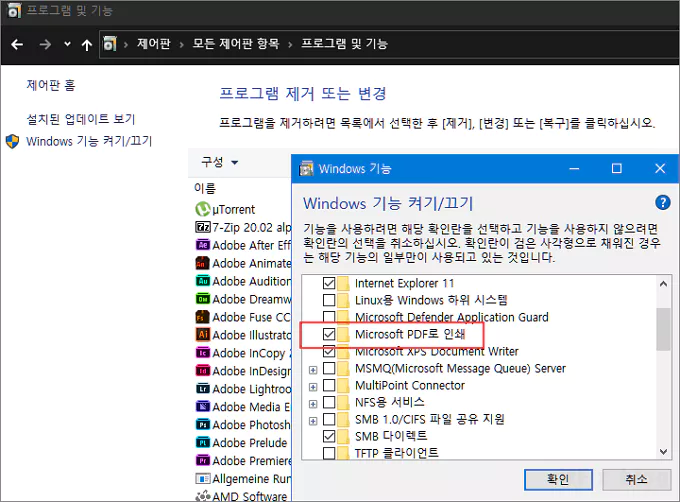Screen dimensions: 680x502
Task: Select the µTorrent icon in the program list
Action: [x=203, y=209]
